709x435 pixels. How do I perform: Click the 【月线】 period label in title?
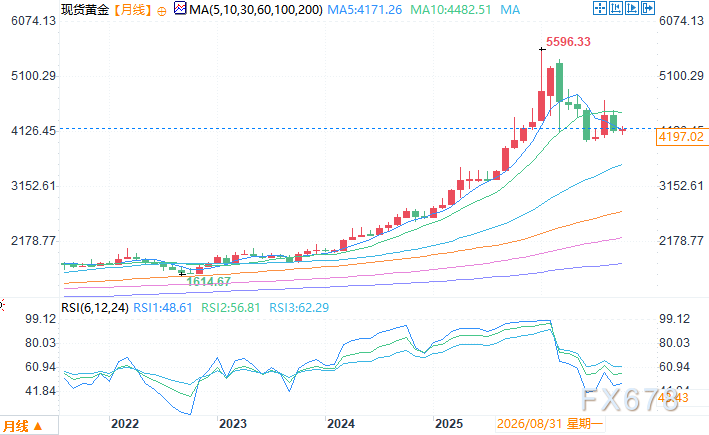click(x=132, y=9)
